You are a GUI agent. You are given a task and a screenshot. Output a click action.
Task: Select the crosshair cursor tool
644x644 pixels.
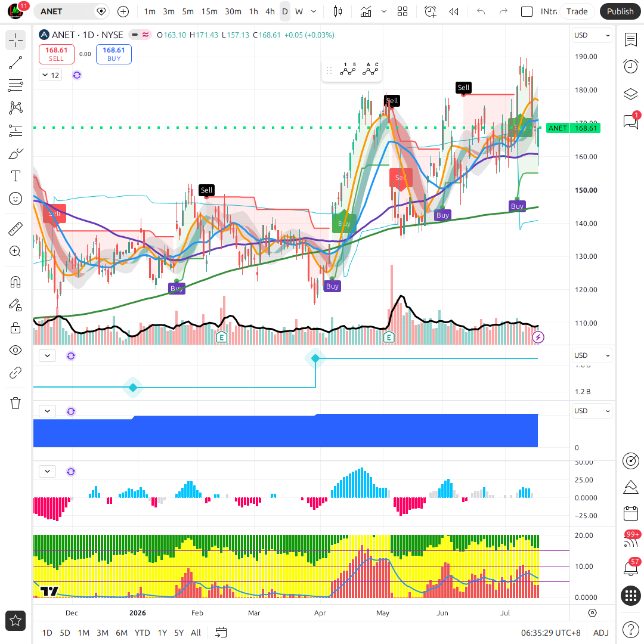click(x=16, y=41)
